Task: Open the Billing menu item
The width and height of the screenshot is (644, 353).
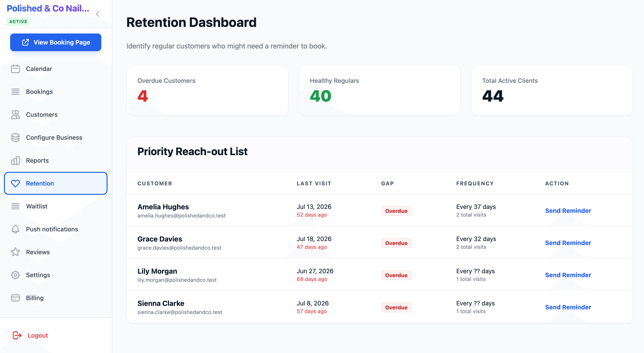Action: pyautogui.click(x=56, y=298)
